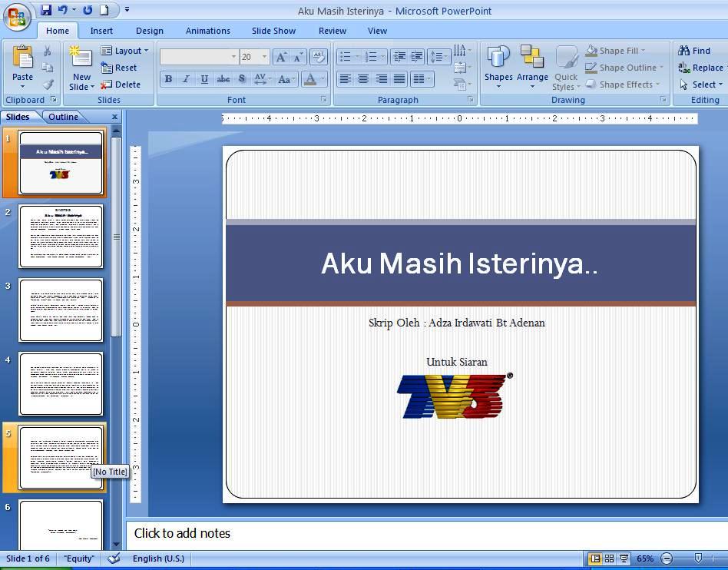Increase font size with Grow Font
The width and height of the screenshot is (728, 570).
click(281, 57)
